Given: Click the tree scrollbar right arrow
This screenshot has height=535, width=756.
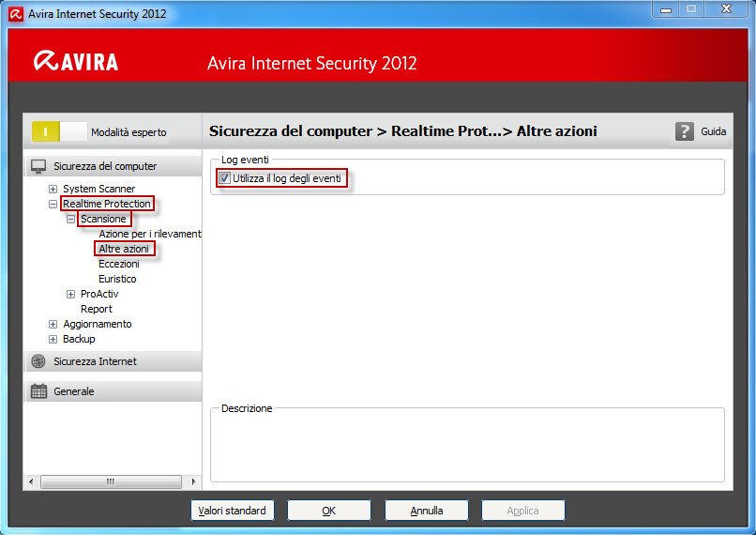Looking at the screenshot, I should [x=193, y=481].
